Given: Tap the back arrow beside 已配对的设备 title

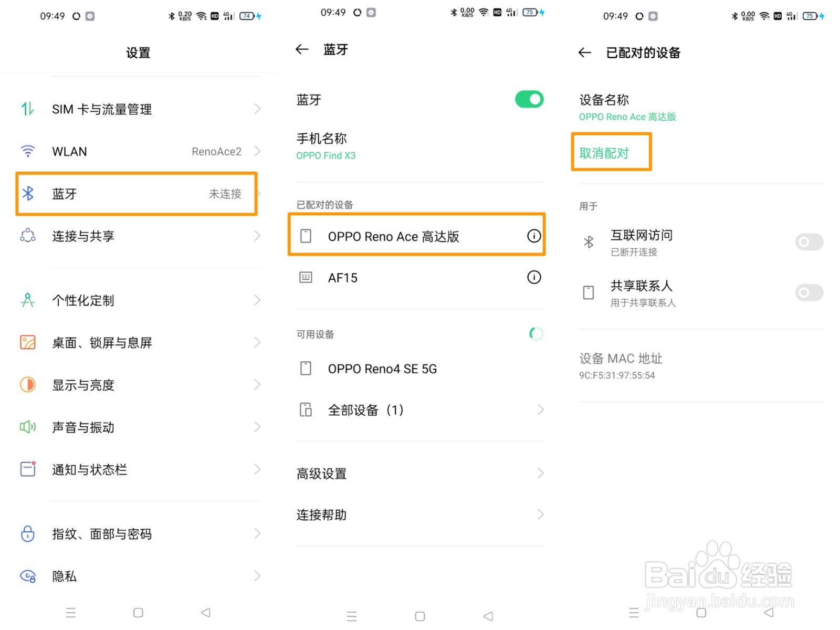Looking at the screenshot, I should (584, 52).
